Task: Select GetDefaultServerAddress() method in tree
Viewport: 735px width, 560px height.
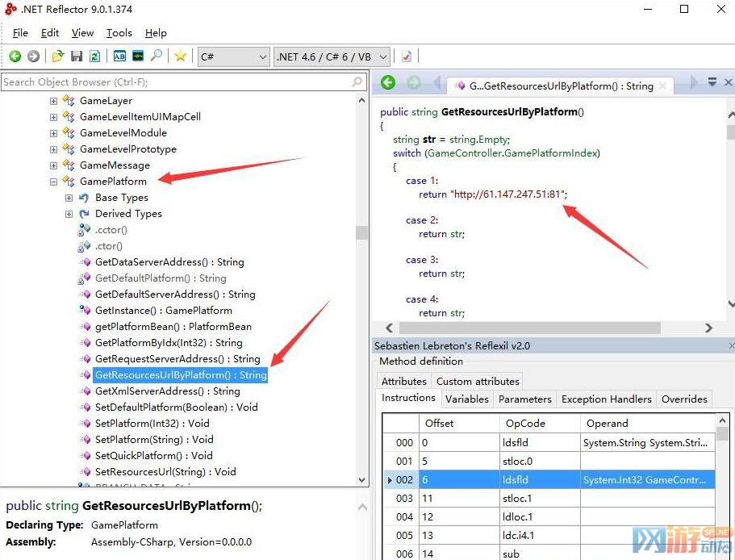Action: click(175, 295)
